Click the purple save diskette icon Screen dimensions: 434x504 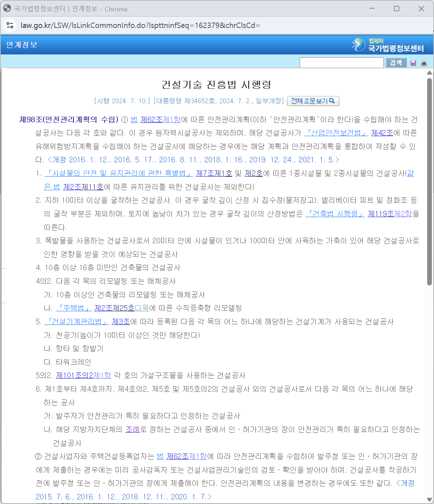(413, 63)
